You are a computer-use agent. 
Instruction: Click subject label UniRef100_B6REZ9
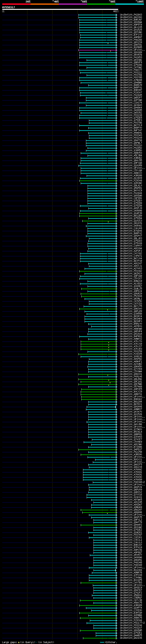coord(131,85)
